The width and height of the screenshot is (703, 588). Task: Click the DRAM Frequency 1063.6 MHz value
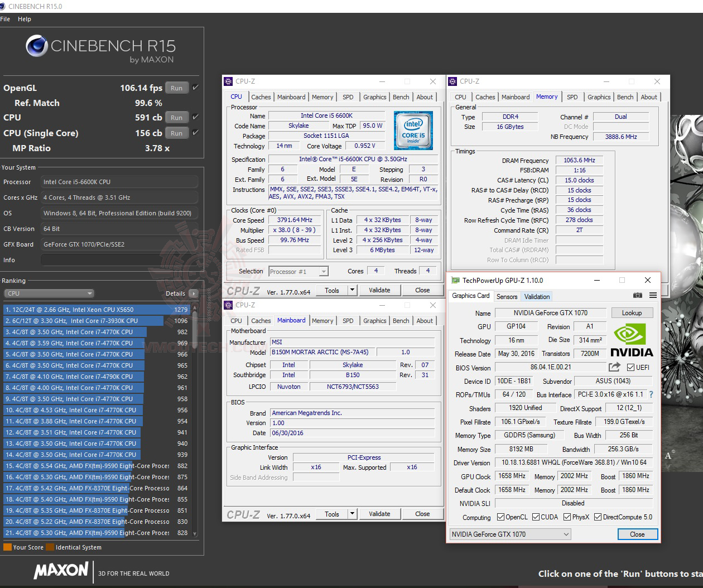(x=580, y=160)
